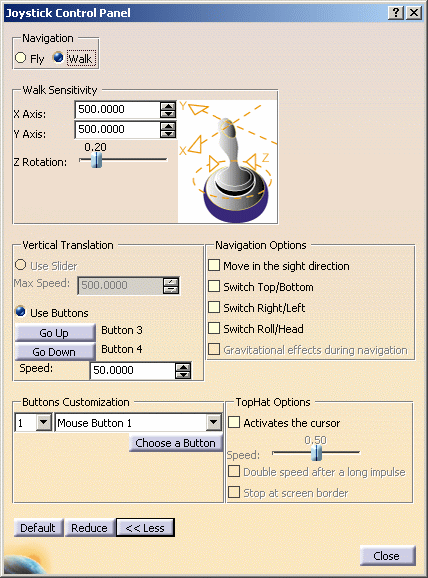This screenshot has height=578, width=428.
Task: Click the Go Up button
Action: tap(55, 333)
